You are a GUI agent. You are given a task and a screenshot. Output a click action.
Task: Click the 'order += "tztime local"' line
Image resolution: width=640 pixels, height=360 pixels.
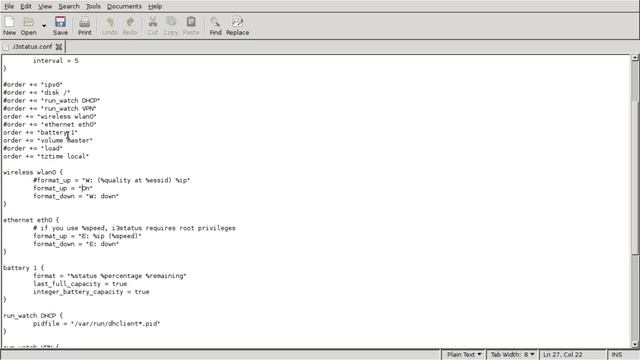click(46, 156)
